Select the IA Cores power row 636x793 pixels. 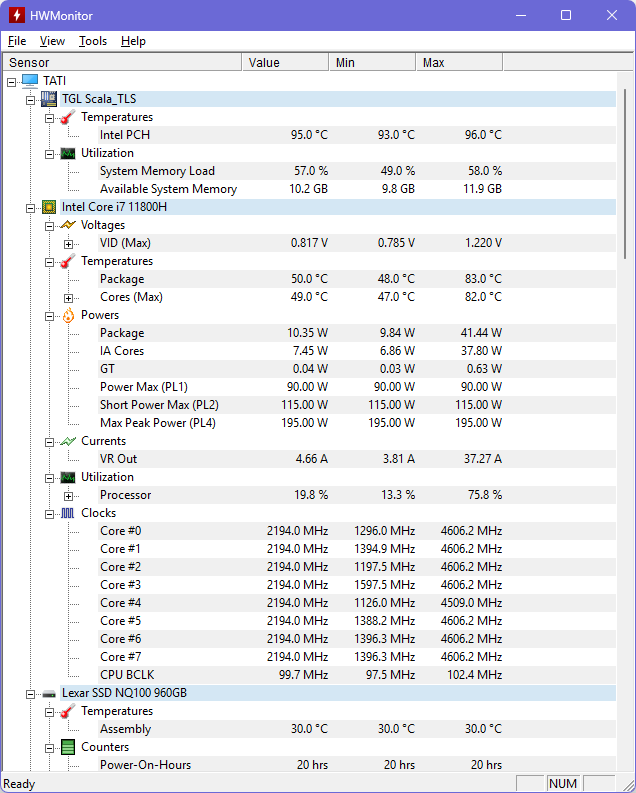(357, 351)
